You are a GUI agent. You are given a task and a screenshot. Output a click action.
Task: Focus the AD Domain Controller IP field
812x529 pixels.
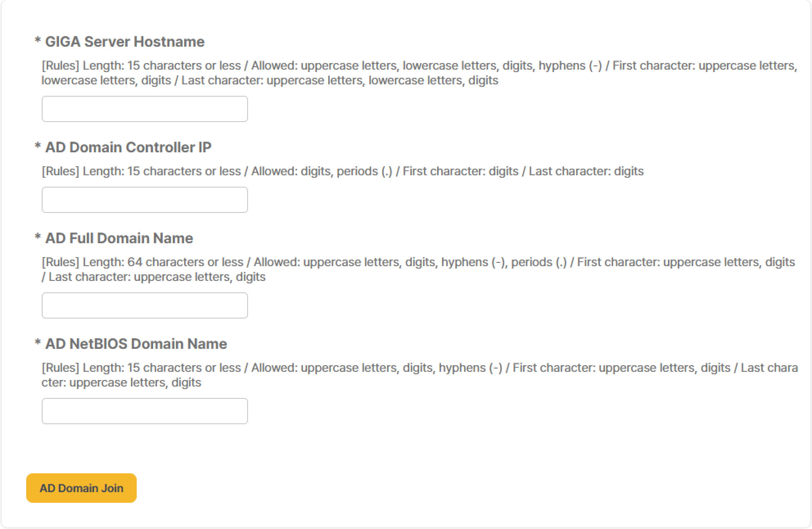tap(144, 200)
